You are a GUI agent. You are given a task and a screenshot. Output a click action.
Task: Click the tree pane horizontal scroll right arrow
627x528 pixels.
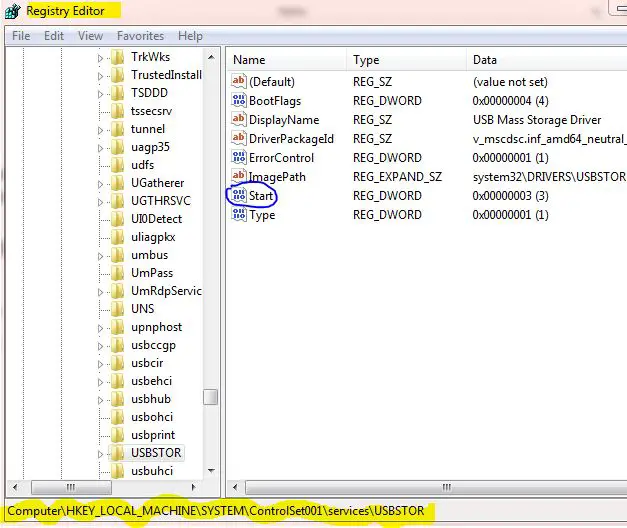click(194, 487)
